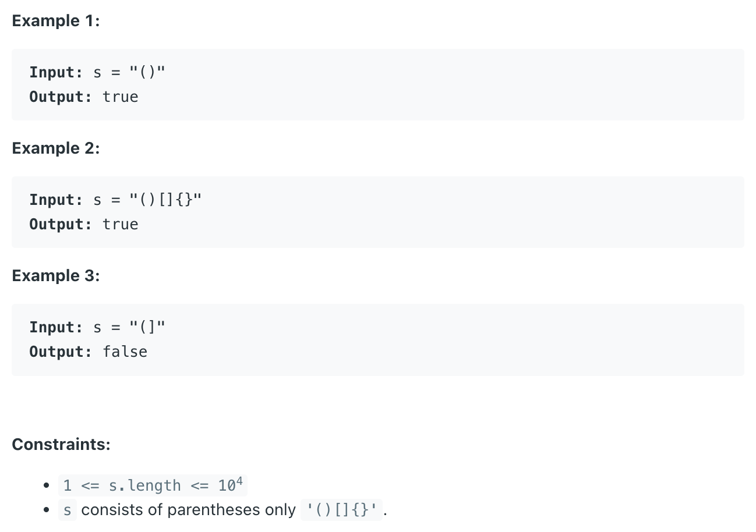The width and height of the screenshot is (756, 532).
Task: Click the "1 <= s.length <= 10^4" constraint code
Action: [x=153, y=485]
